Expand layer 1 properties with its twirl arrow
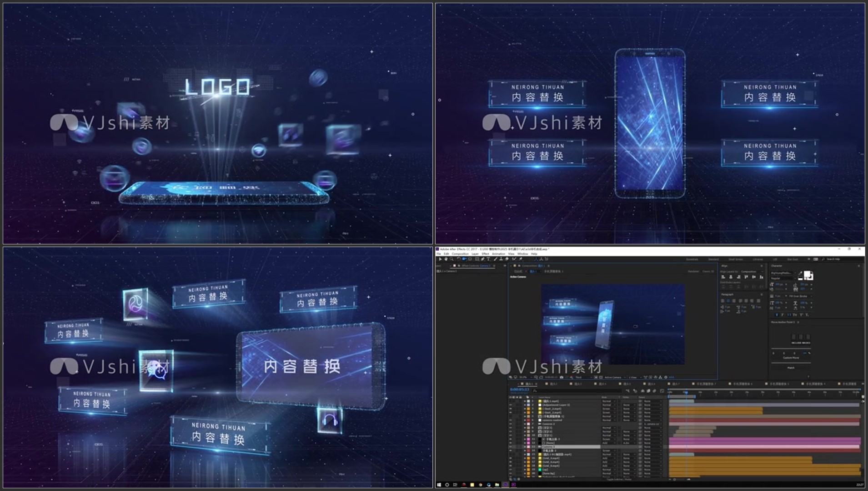868x491 pixels. (524, 401)
